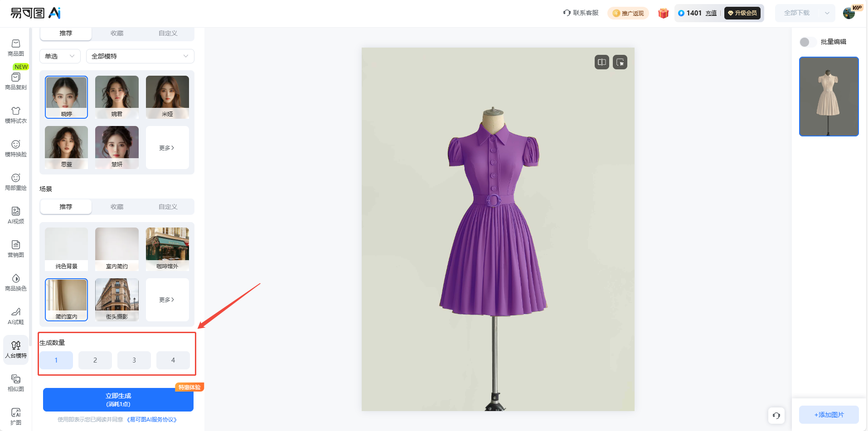Viewport: 868px width, 431px height.
Task: Open the 易可图AI服务协议 link
Action: coord(151,420)
